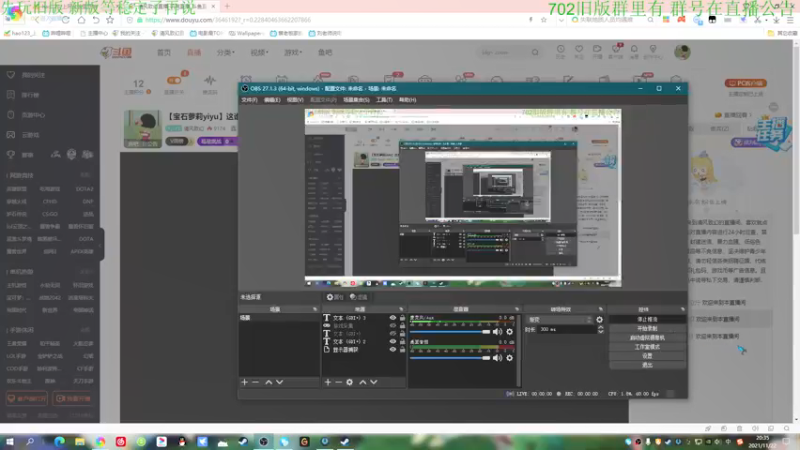The width and height of the screenshot is (800, 450).
Task: Toggle visibility of the text (GDI+) 2 source
Action: 393,342
